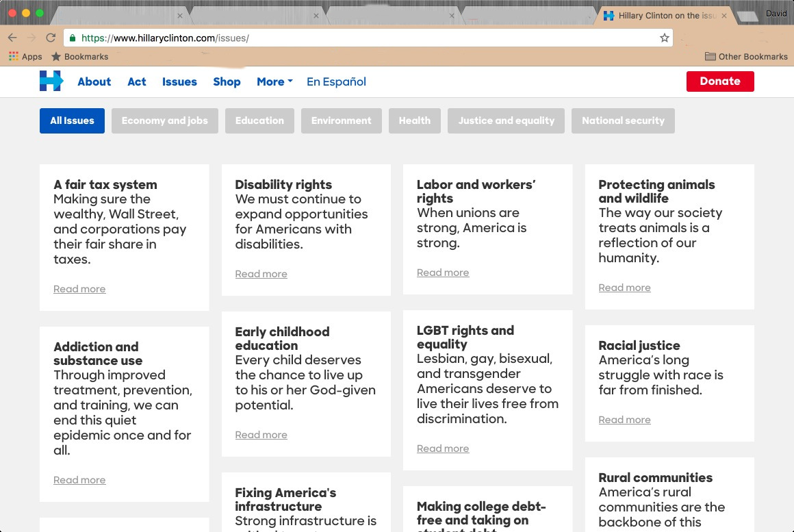Click the green secure padlock icon
Image resolution: width=794 pixels, height=532 pixels.
coord(73,38)
